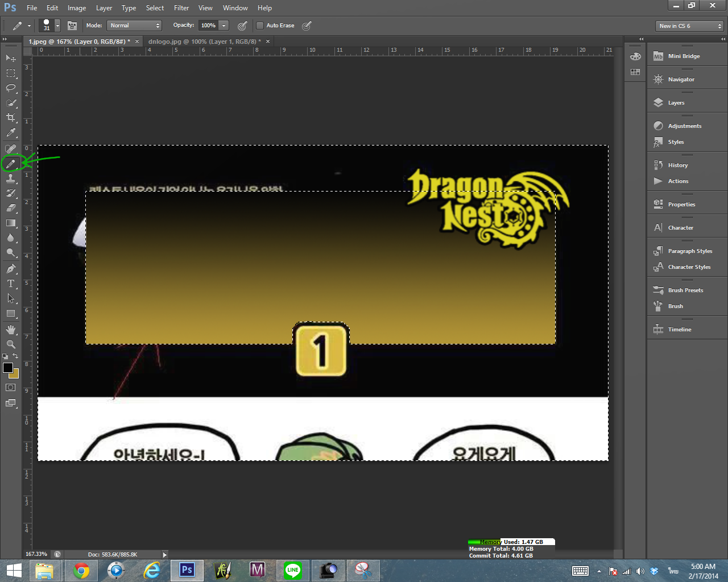Toggle the Brush panel from options bar

(x=72, y=26)
